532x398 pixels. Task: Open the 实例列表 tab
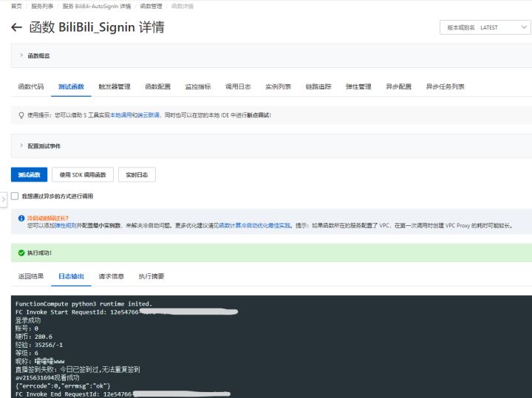[279, 86]
